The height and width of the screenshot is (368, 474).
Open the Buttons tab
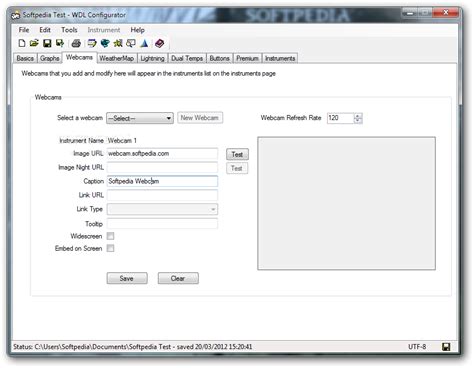pos(219,58)
